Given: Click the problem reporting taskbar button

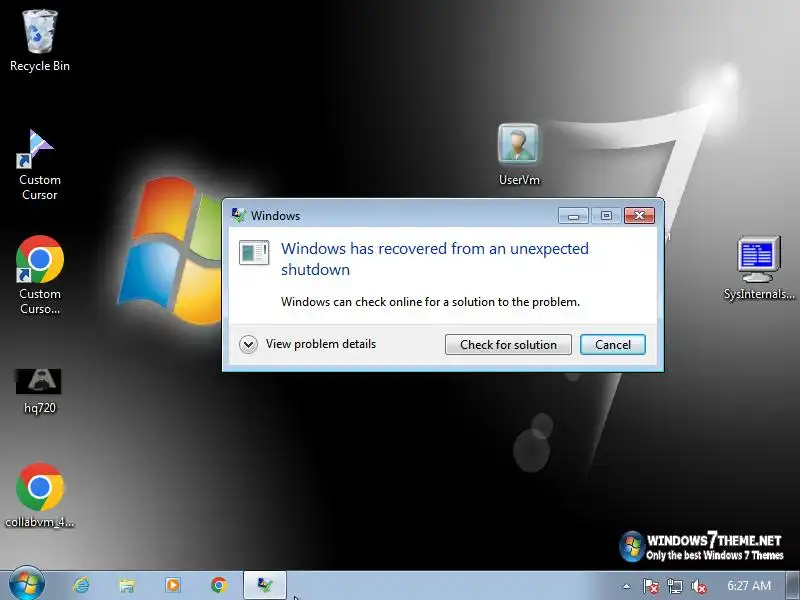Looking at the screenshot, I should pos(265,585).
